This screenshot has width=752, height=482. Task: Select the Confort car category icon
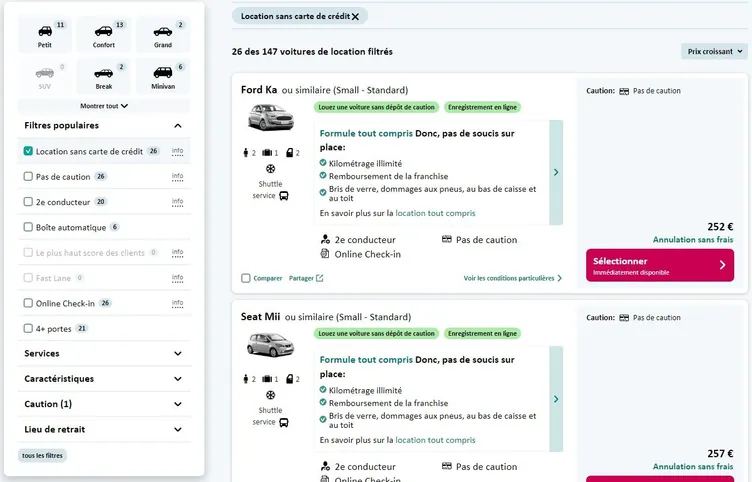[103, 31]
